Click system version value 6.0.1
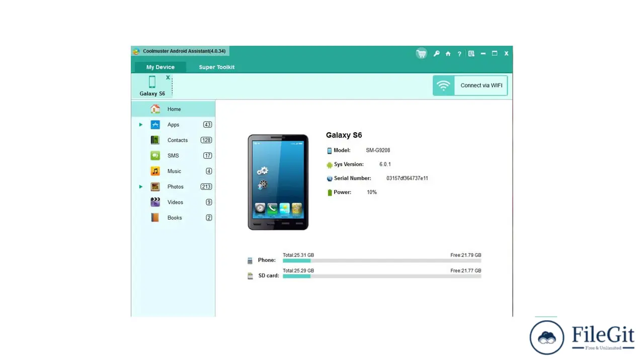The height and width of the screenshot is (362, 644). (x=385, y=164)
